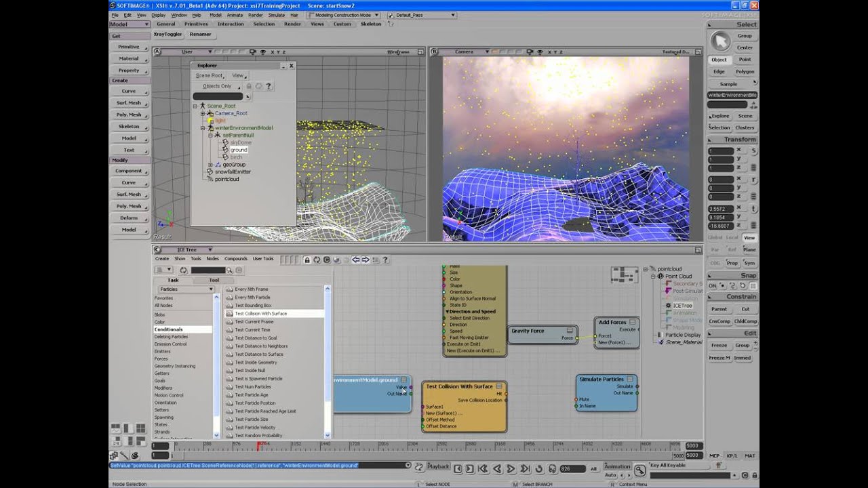Click the Explorer lock icon
Image resolution: width=868 pixels, height=488 pixels.
point(249,86)
